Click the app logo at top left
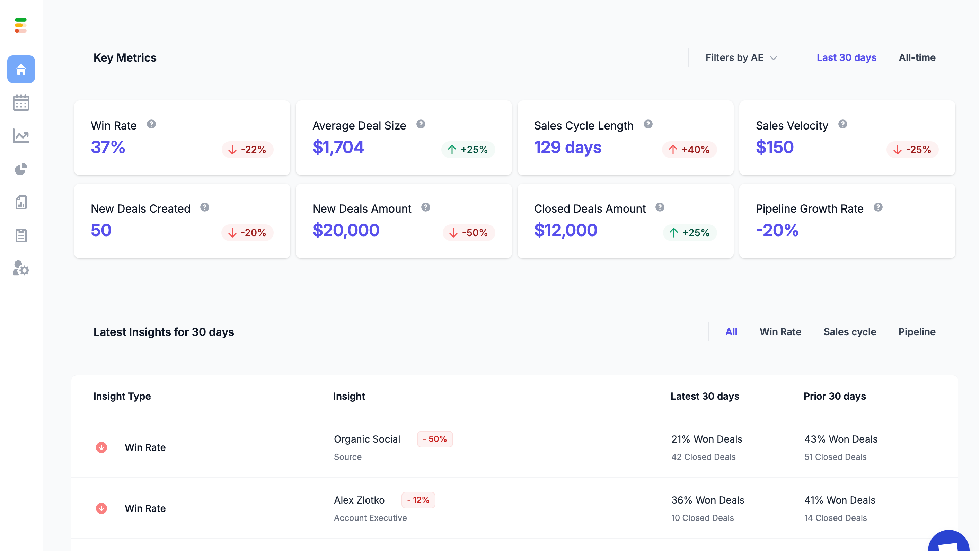The image size is (980, 551). (x=20, y=25)
